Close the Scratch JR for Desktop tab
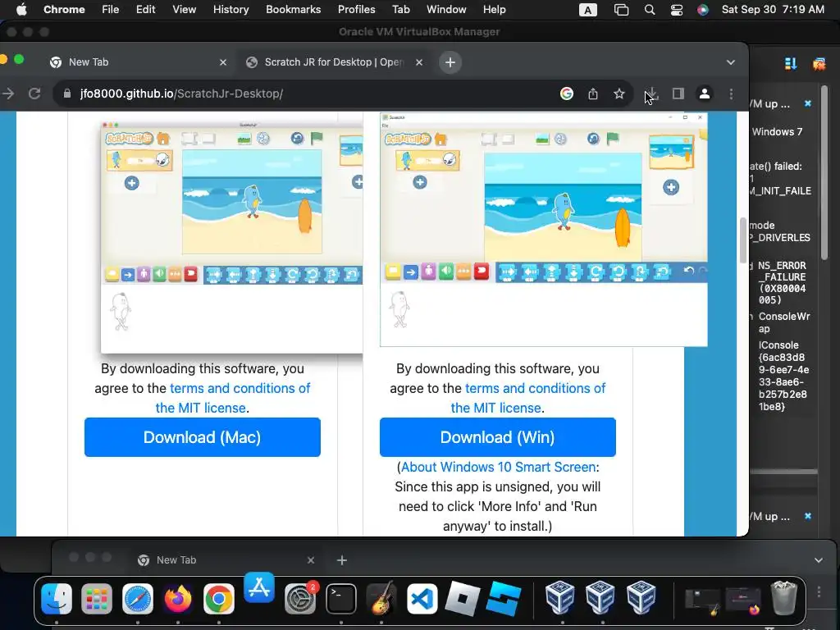Screen dimensions: 840x630 point(419,62)
